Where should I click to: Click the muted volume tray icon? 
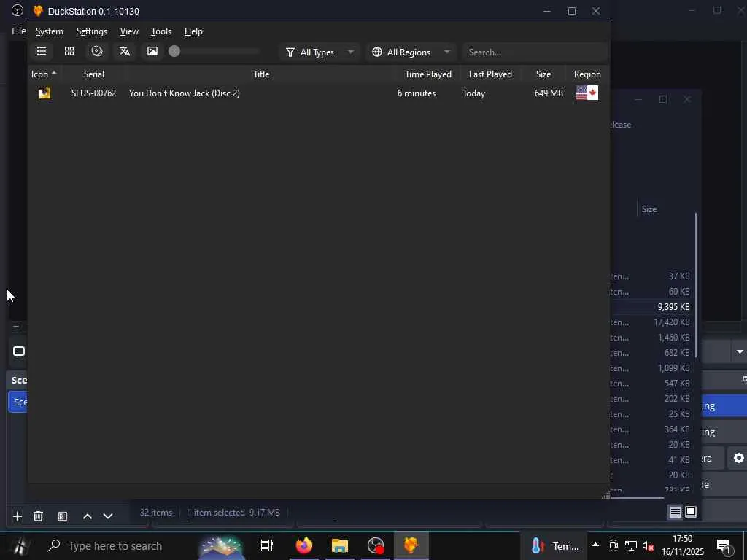pos(648,546)
